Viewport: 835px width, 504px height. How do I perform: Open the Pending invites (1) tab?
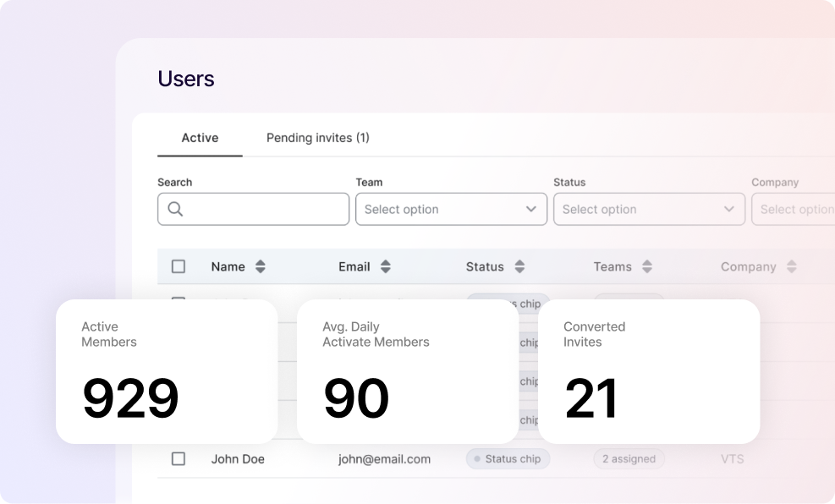tap(317, 138)
